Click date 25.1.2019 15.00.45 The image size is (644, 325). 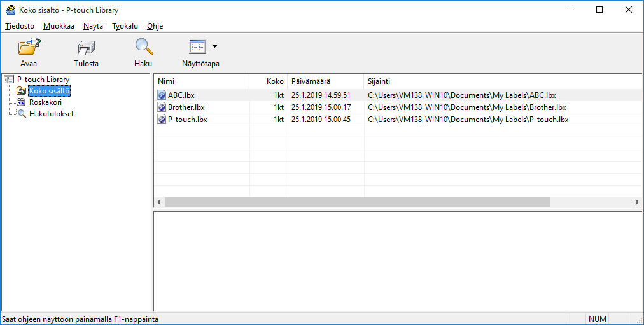click(x=321, y=120)
